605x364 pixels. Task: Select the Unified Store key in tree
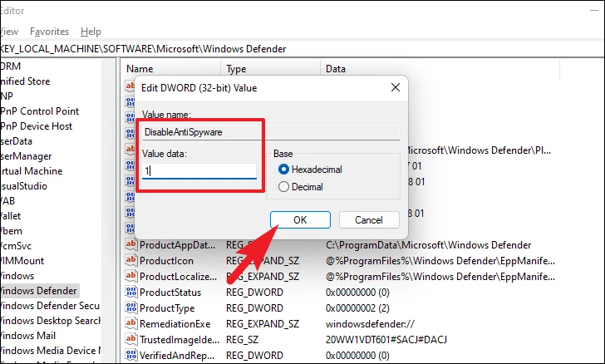[x=25, y=81]
